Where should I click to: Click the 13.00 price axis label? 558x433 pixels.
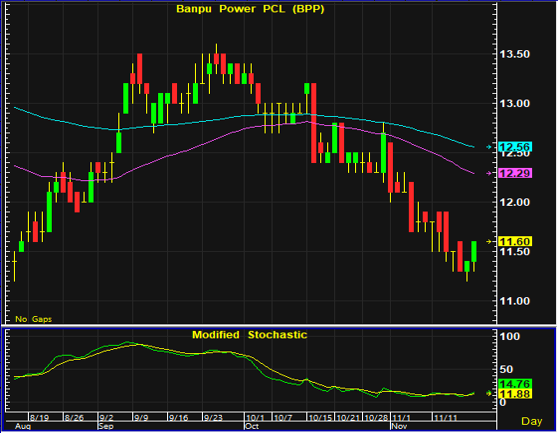coord(515,104)
